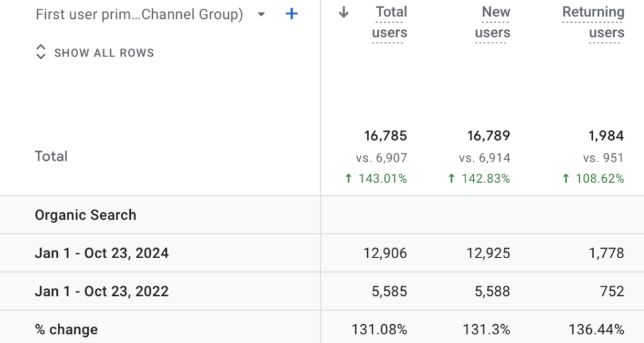Click the blue plus icon to add a dimension
Image resolution: width=644 pixels, height=343 pixels.
click(x=291, y=14)
